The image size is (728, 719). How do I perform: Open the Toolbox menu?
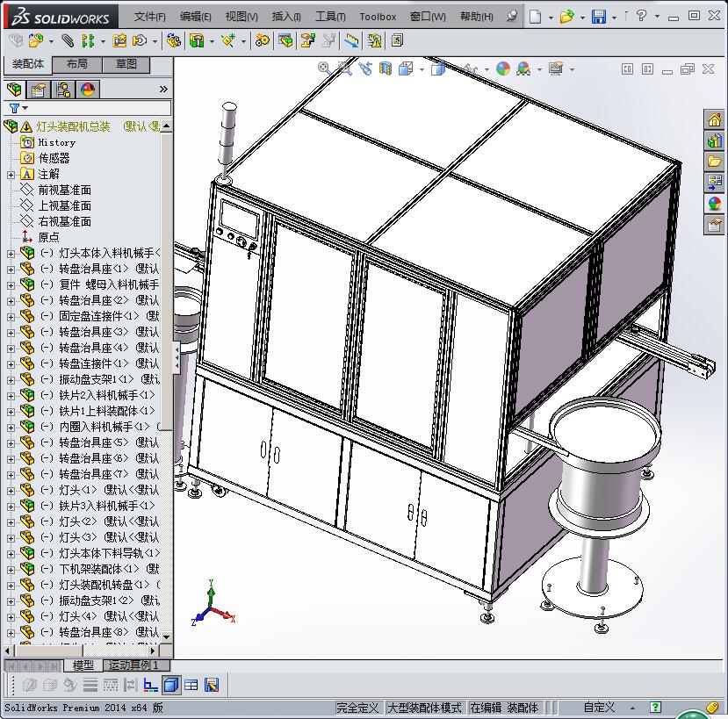[378, 17]
